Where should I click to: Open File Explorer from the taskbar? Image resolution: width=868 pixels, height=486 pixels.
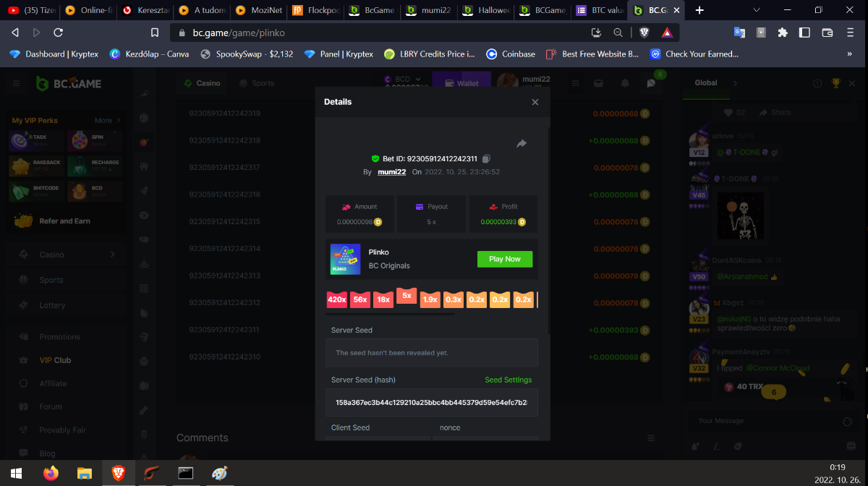[x=85, y=474]
